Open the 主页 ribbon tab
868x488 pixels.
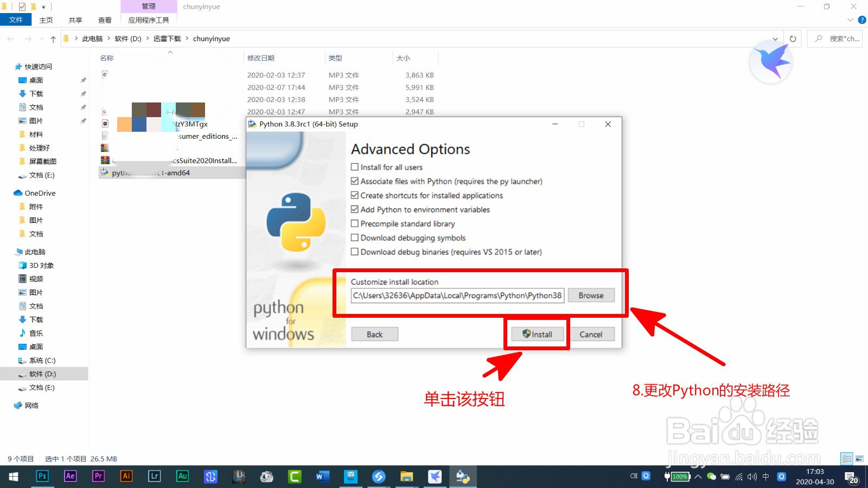click(46, 20)
